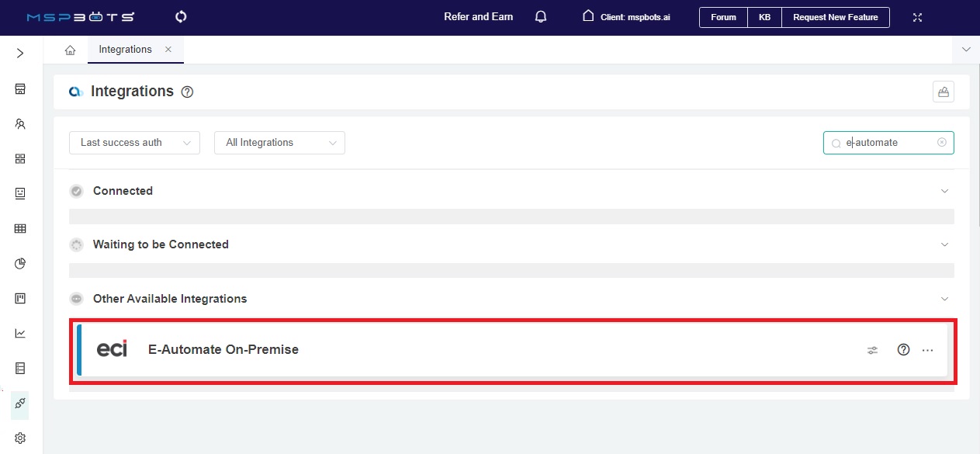Click the fullscreen icon in top bar
The image size is (980, 454).
pos(918,17)
